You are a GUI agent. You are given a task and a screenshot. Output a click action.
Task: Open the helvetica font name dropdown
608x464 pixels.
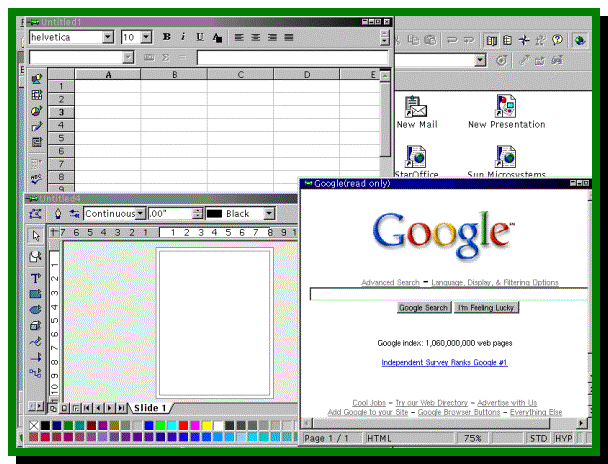(x=108, y=37)
